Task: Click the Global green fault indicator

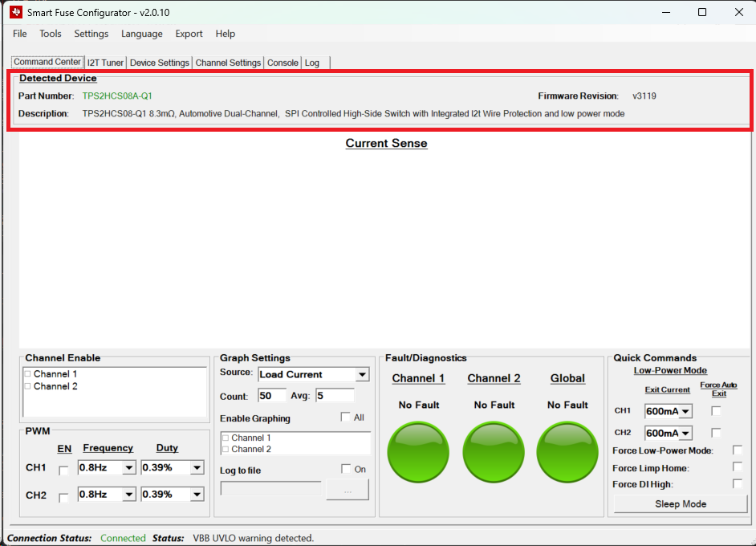Action: (x=567, y=448)
